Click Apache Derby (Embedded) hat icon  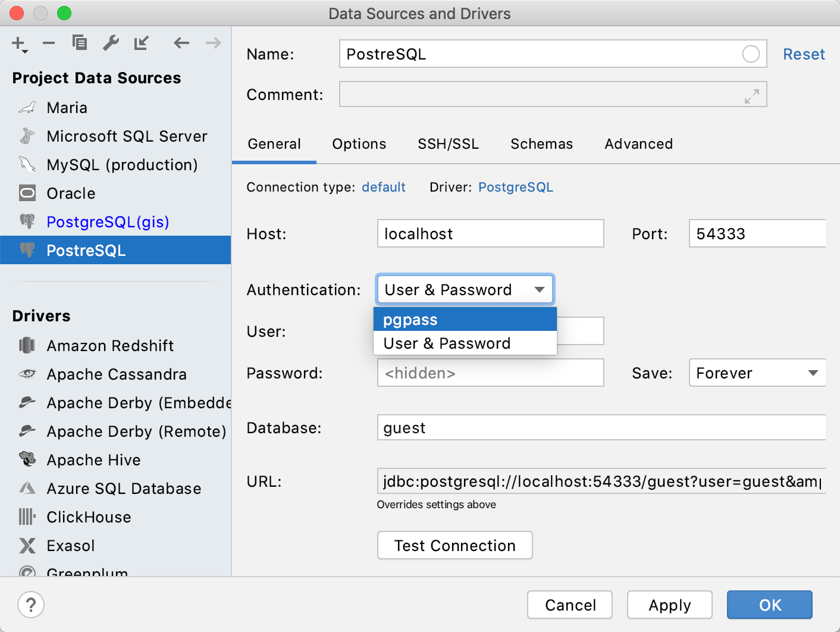click(x=27, y=402)
